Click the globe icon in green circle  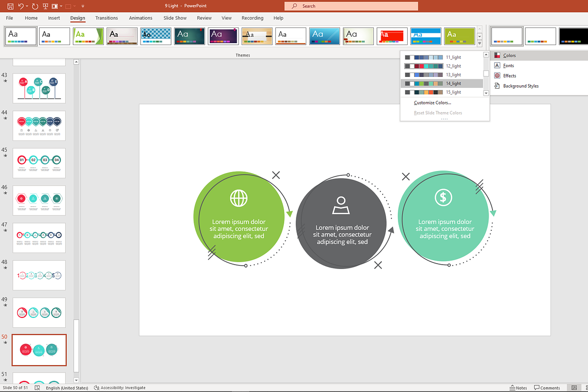point(239,198)
